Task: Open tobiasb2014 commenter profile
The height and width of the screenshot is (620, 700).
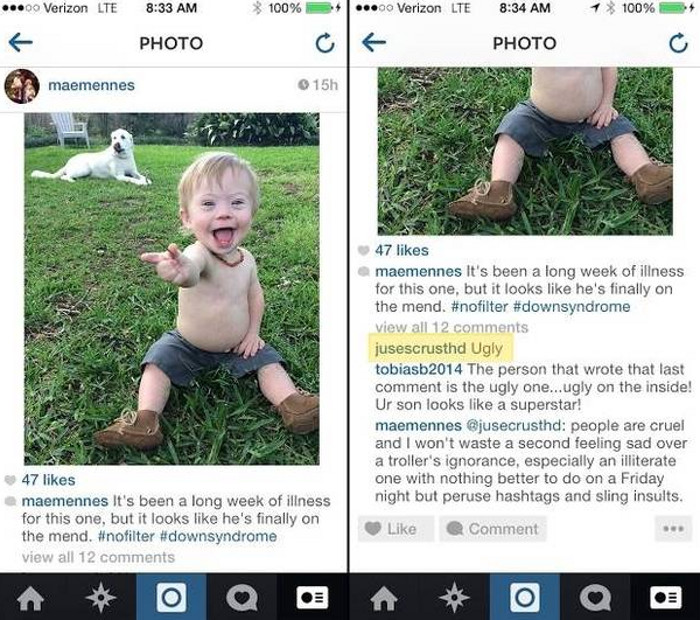Action: (418, 369)
